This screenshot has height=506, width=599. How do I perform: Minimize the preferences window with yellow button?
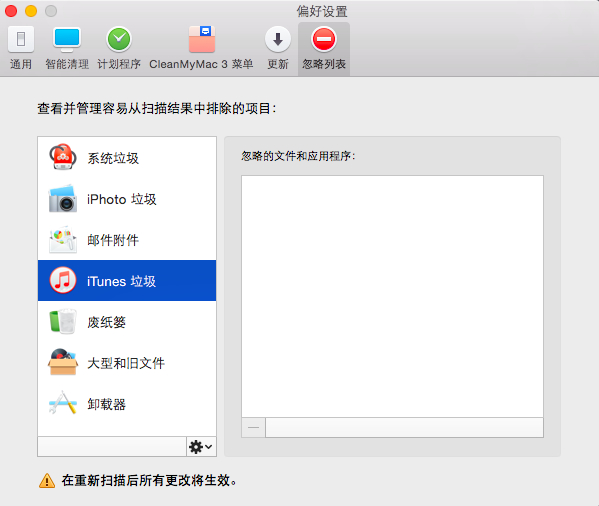click(31, 11)
